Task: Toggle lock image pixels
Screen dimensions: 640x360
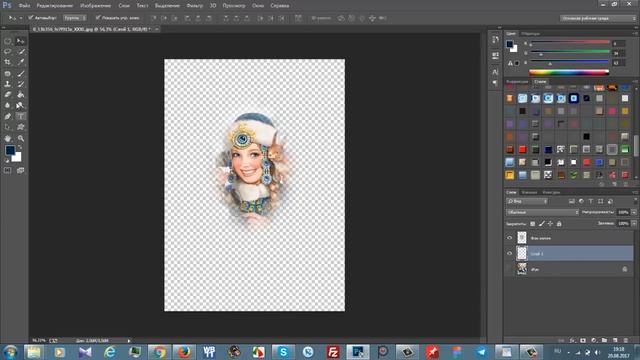Action: coord(542,224)
